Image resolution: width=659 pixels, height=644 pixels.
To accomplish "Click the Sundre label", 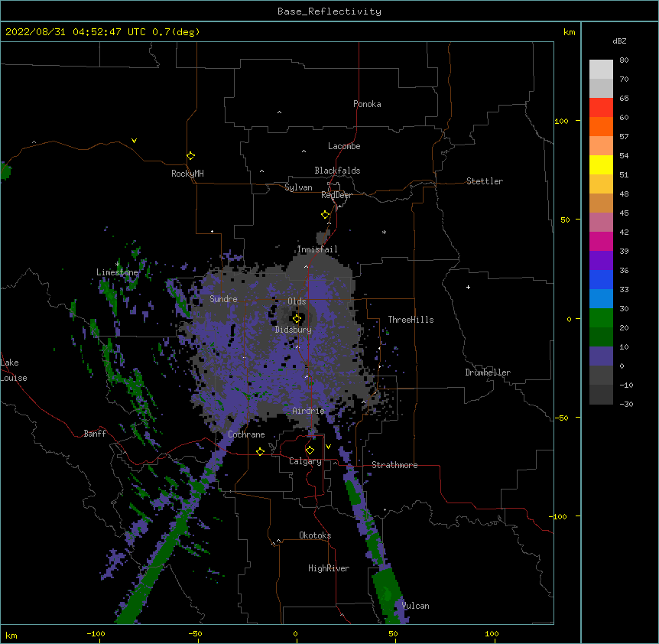I will tap(223, 299).
